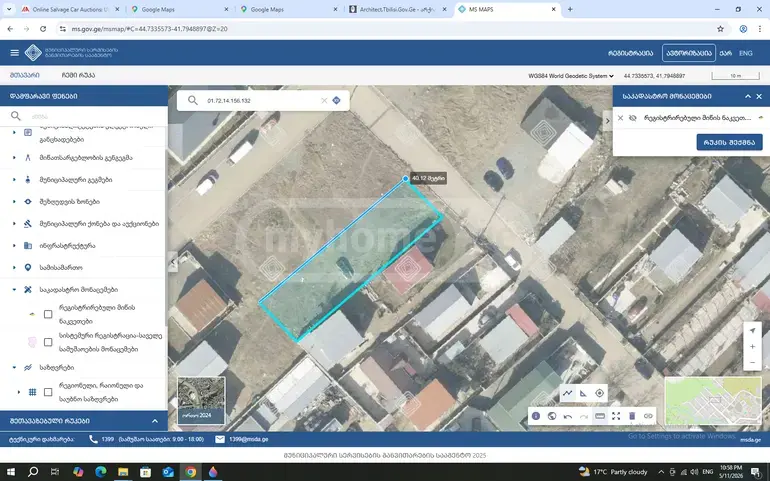Click the ავტორიზაცია login button
The image size is (770, 481).
[x=688, y=53]
